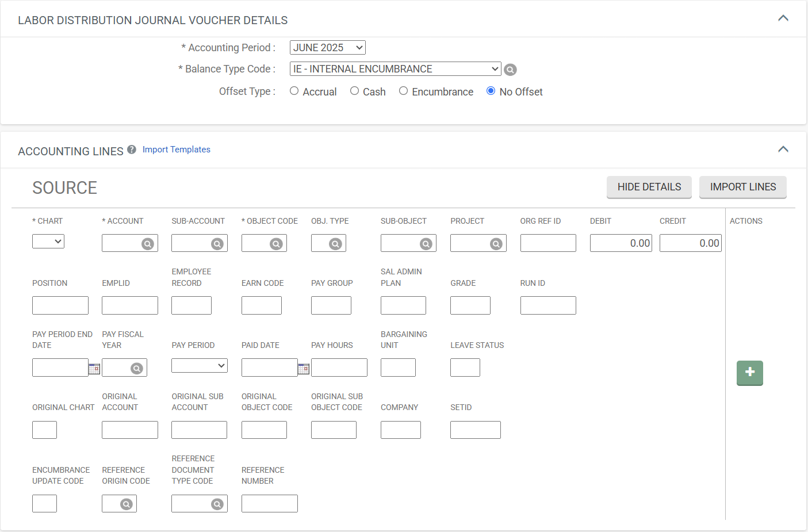Choose the Encumbrance offset radio button

coord(404,91)
